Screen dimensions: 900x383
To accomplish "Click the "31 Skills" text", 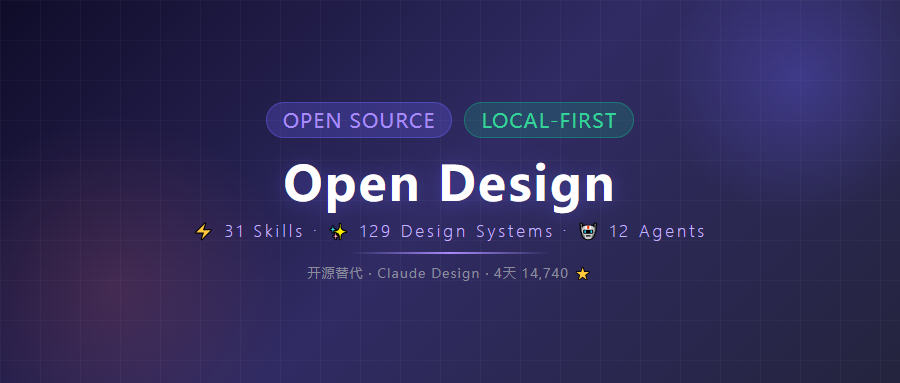I will tap(263, 231).
